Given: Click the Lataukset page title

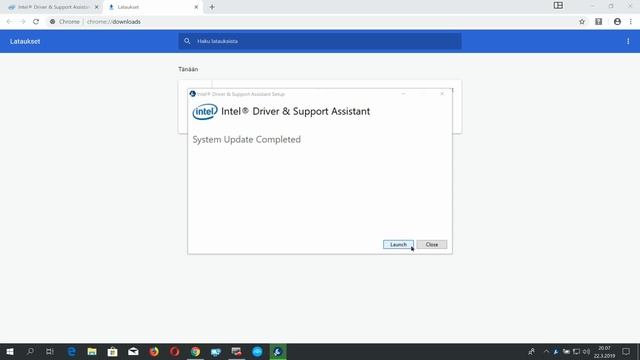Looking at the screenshot, I should click(25, 41).
